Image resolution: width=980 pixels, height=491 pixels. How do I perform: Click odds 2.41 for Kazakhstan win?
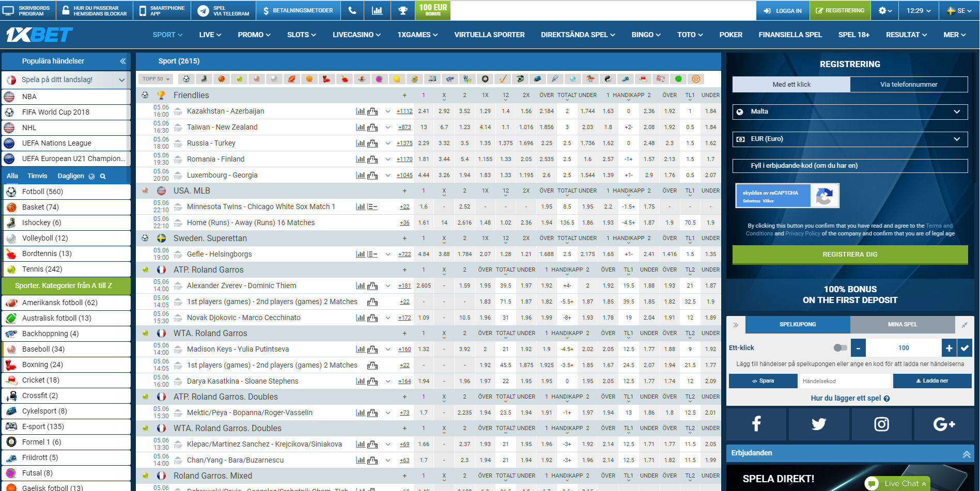424,111
